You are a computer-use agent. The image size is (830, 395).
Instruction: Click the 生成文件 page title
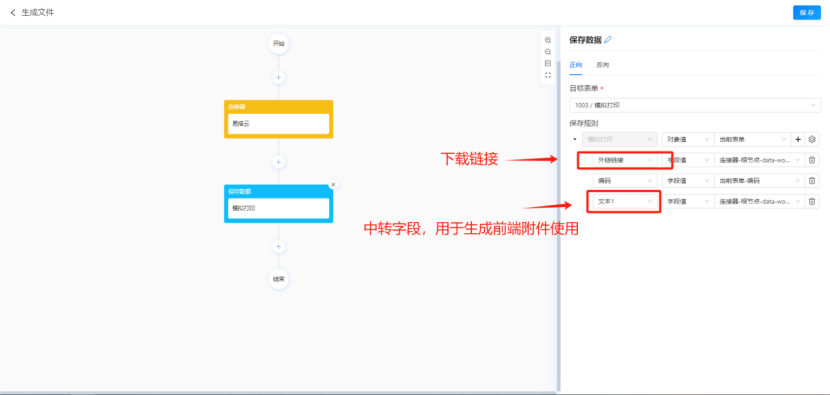click(x=38, y=12)
